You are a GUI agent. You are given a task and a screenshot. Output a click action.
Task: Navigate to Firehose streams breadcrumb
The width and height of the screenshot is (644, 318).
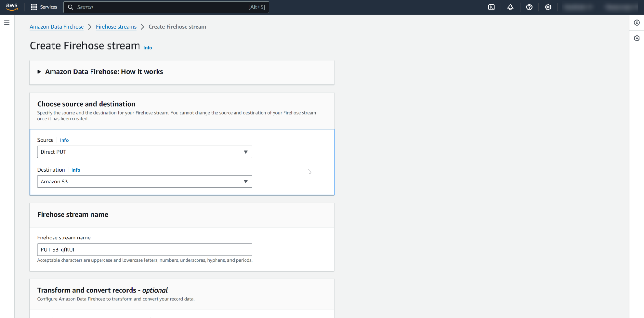[116, 27]
